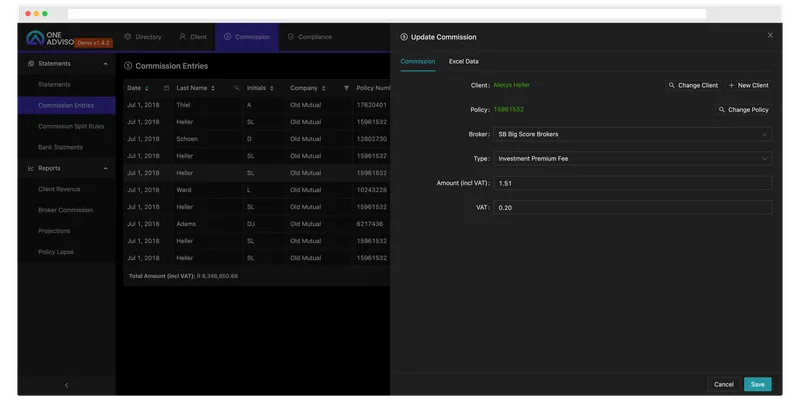Click the Commission Entries heading icon

tap(128, 66)
